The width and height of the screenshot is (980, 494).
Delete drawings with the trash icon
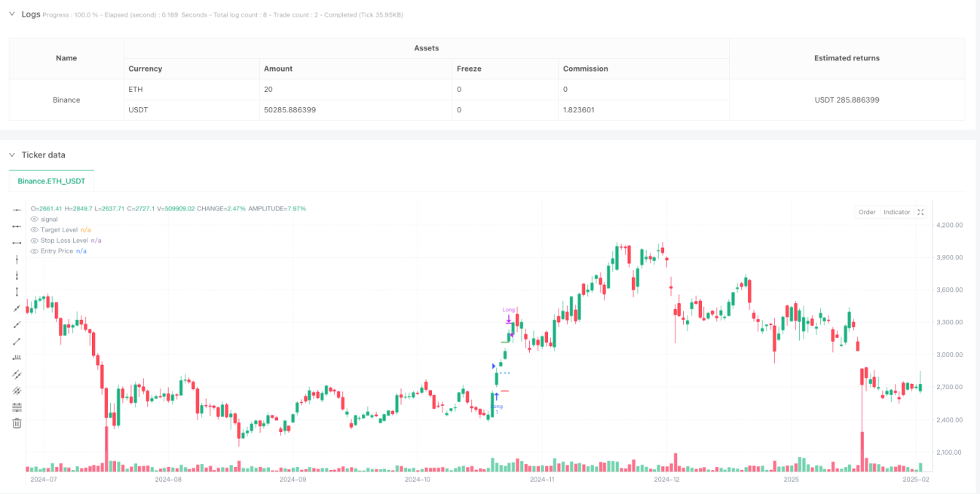[17, 423]
